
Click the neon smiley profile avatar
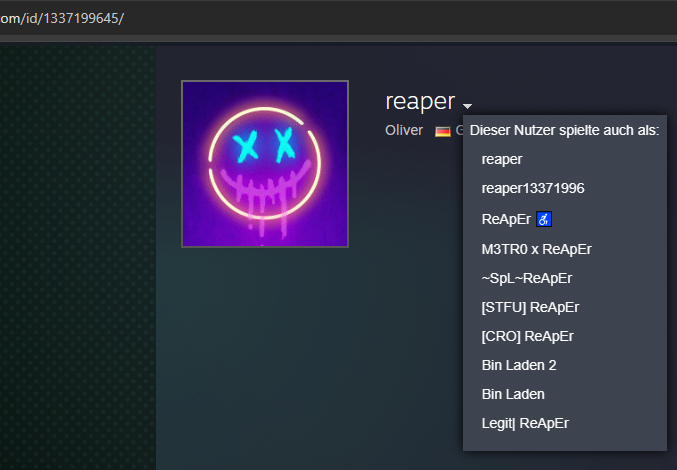pos(265,163)
